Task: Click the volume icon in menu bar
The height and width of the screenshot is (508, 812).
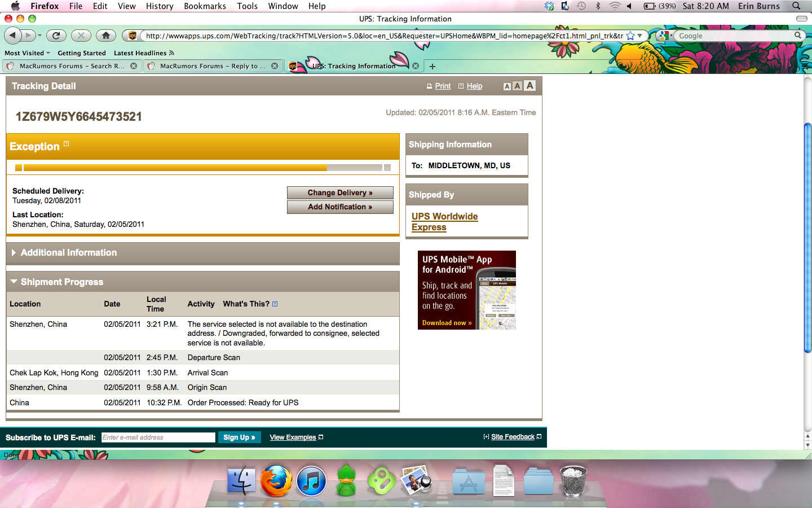Action: coord(629,6)
